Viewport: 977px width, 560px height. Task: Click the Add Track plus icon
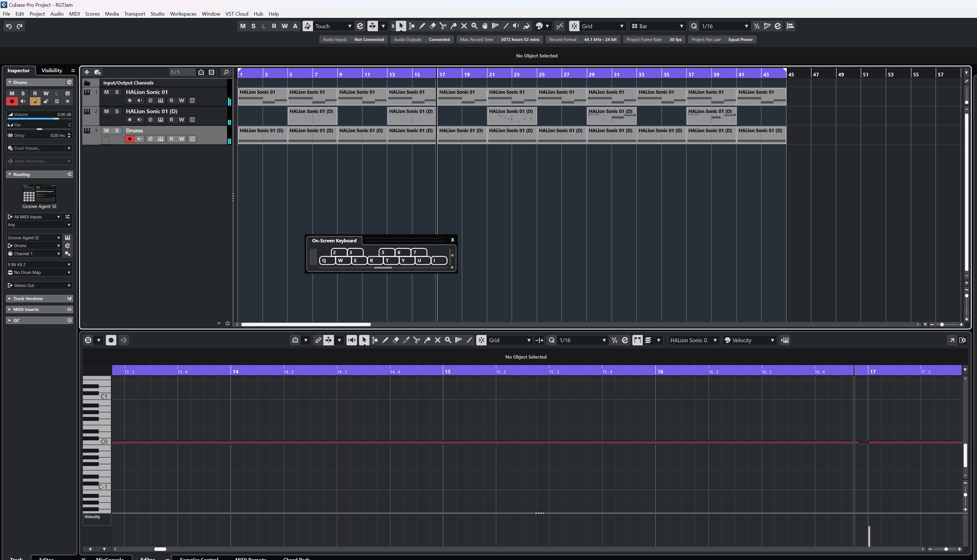(x=86, y=72)
